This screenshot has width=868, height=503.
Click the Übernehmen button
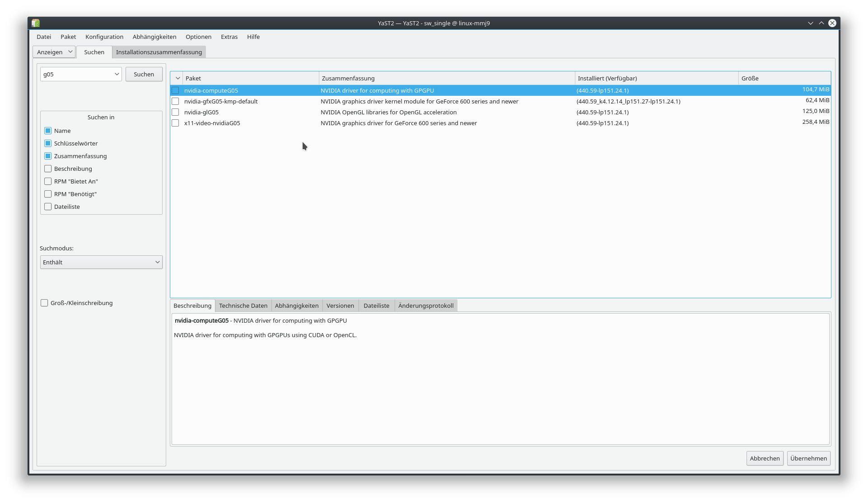808,458
